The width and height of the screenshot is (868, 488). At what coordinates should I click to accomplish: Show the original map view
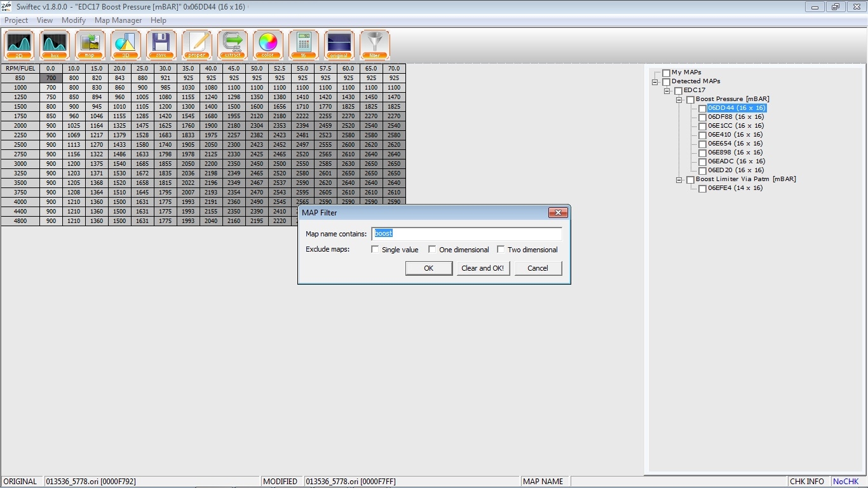(339, 44)
